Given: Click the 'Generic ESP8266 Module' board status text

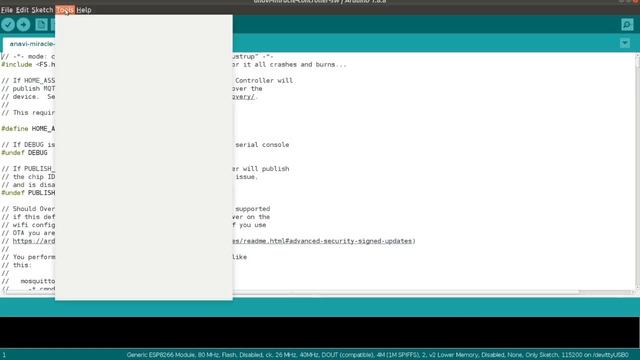Looking at the screenshot, I should [161, 355].
